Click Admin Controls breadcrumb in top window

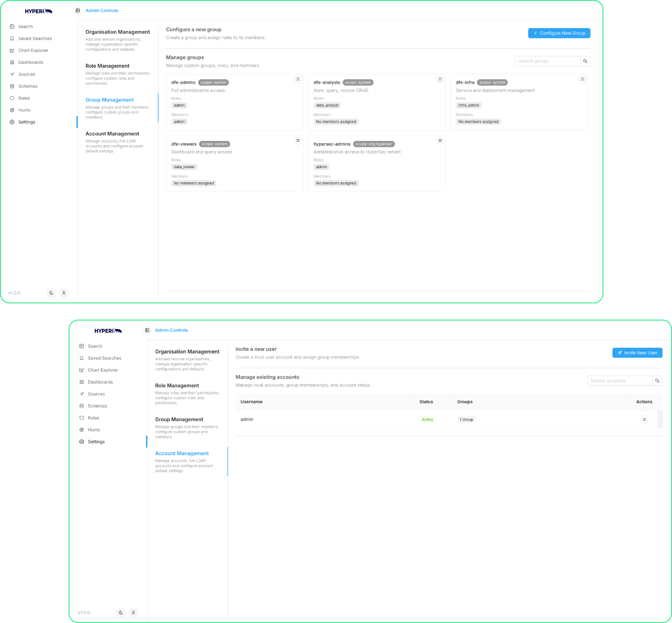tap(102, 11)
